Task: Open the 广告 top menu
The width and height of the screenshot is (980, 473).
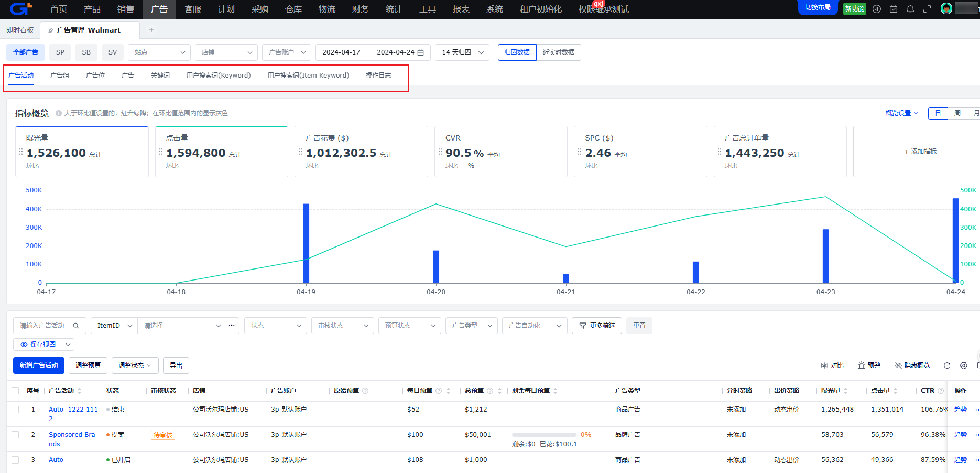Action: [159, 9]
